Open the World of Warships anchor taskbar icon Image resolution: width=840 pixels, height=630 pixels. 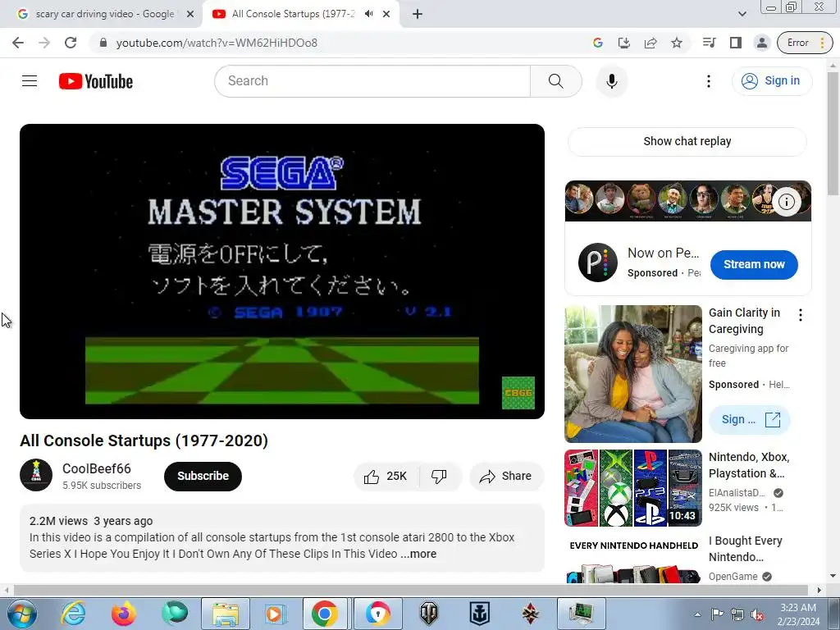pyautogui.click(x=479, y=614)
